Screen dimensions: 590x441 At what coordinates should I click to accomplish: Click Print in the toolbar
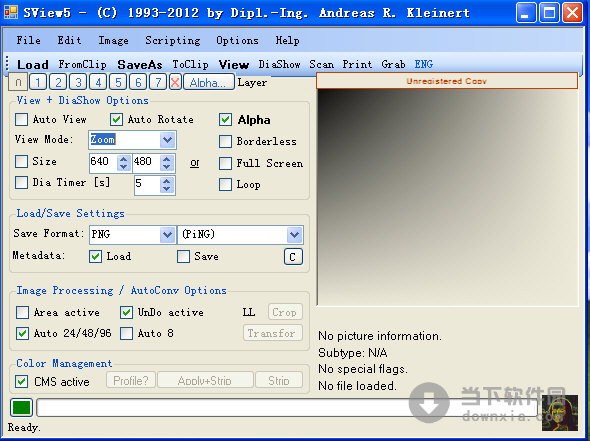[357, 65]
